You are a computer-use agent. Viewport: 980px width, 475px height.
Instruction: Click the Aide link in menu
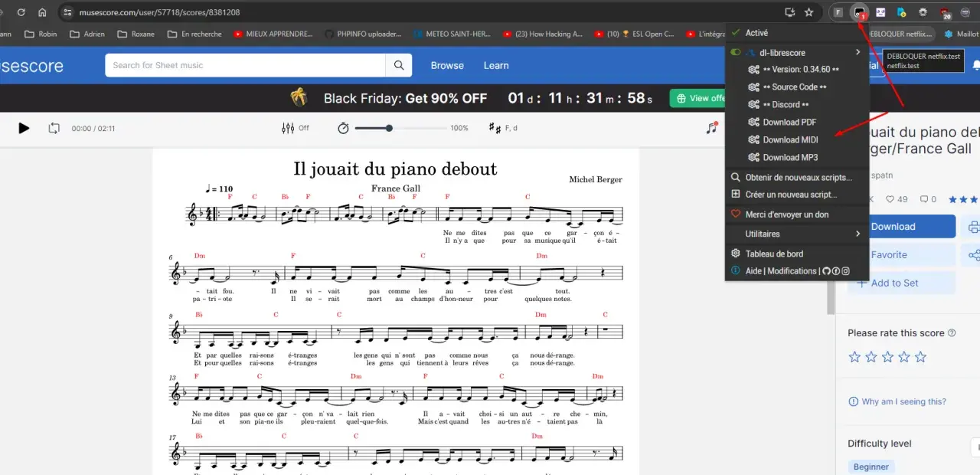click(754, 271)
